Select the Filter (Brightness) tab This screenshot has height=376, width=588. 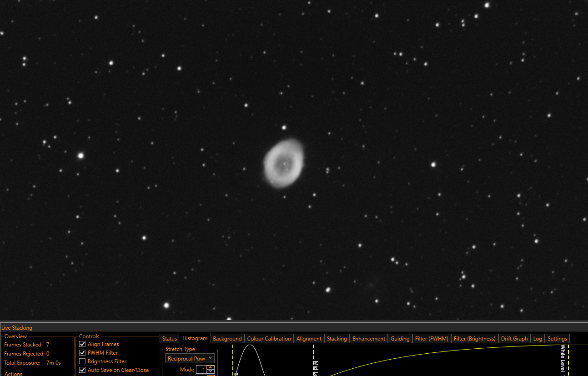475,339
